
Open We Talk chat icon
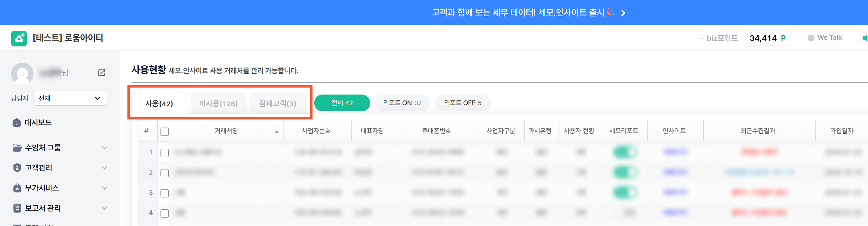(x=811, y=38)
